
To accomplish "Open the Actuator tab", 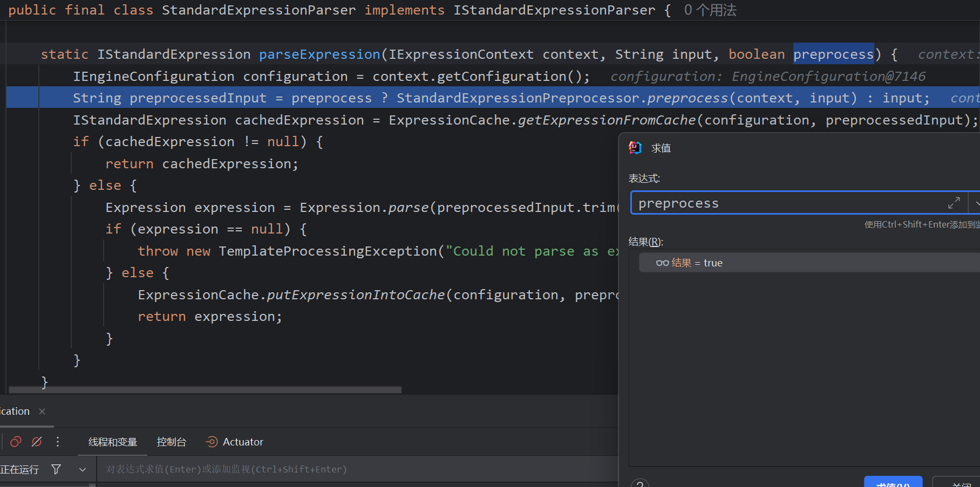I will tap(235, 442).
